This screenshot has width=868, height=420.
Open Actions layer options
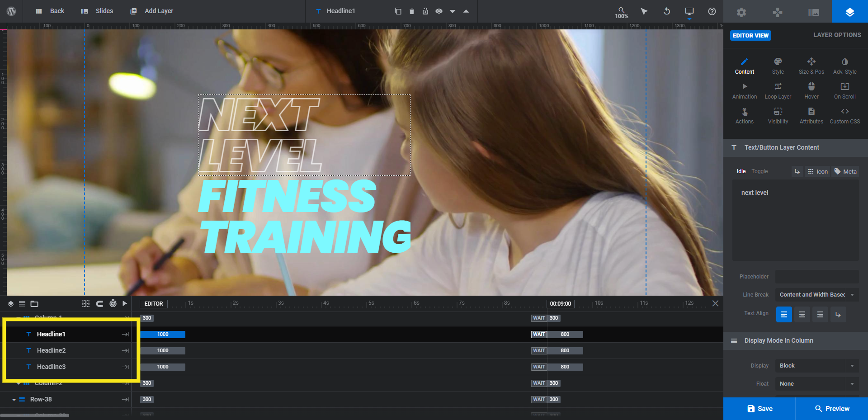pos(745,116)
